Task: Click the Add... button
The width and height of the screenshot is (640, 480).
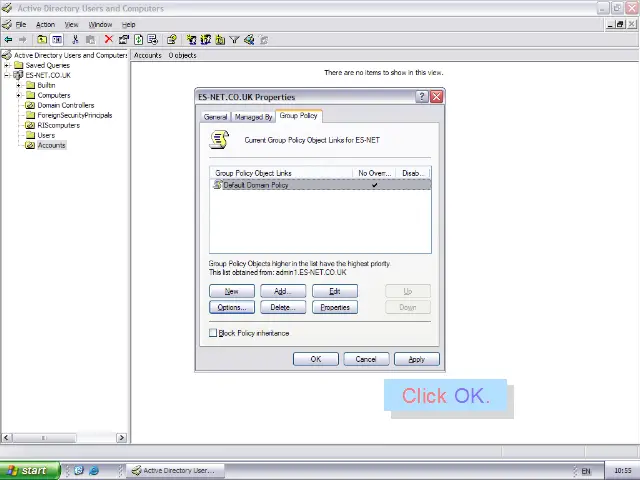Action: 283,291
